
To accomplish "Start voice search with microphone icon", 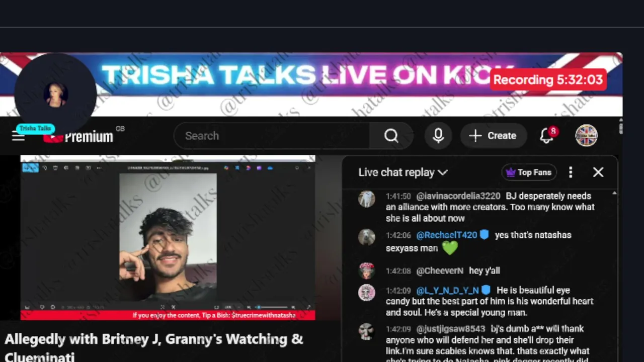I will coord(438,136).
